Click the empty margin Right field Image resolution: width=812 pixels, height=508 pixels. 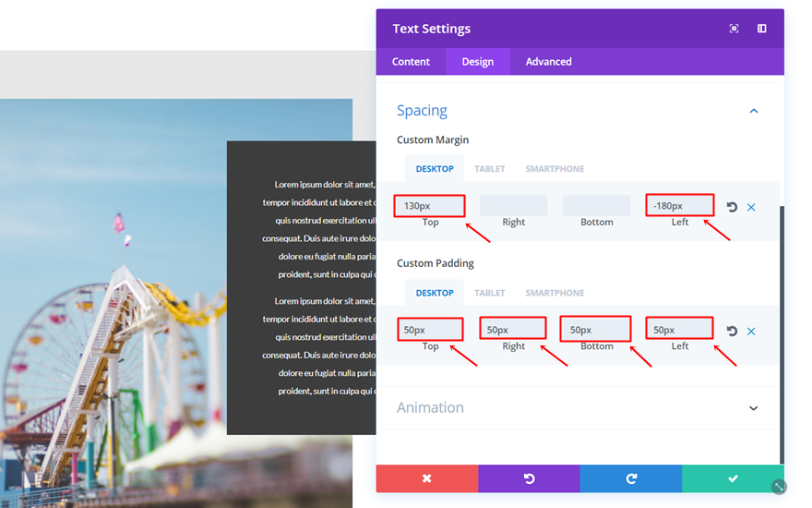click(x=513, y=206)
